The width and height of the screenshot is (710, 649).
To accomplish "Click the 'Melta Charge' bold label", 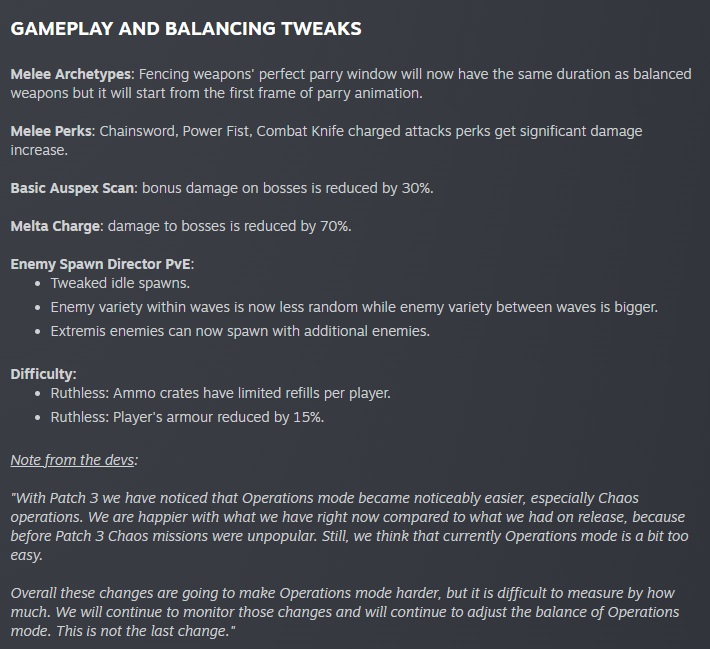I will 55,226.
